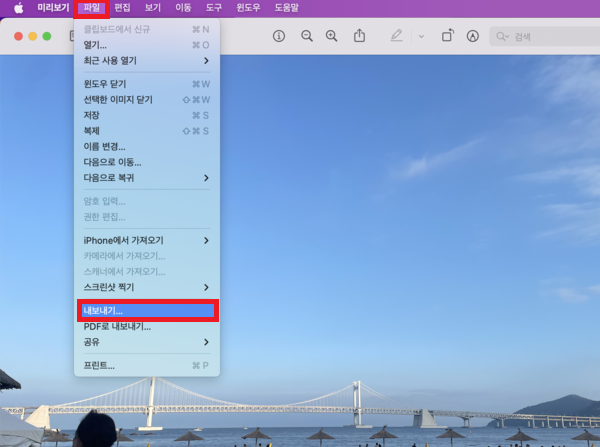Show the markup toolbar
600x447 pixels.
pos(473,36)
